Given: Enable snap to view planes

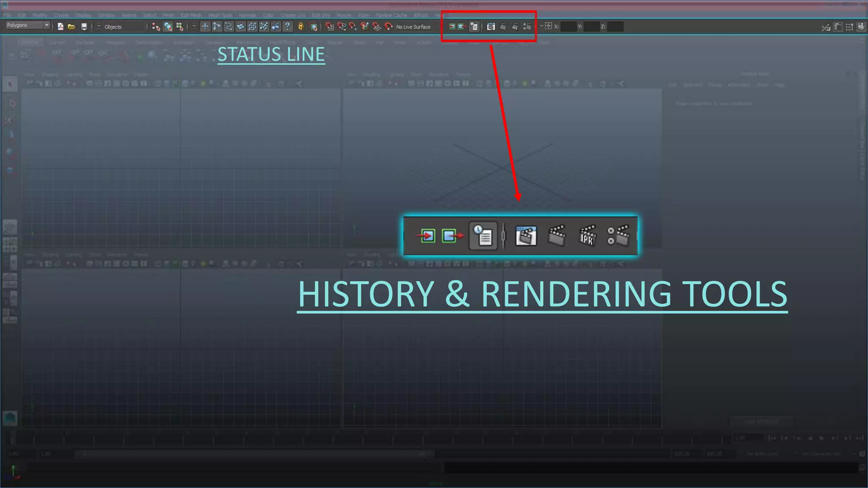Looking at the screenshot, I should click(377, 27).
